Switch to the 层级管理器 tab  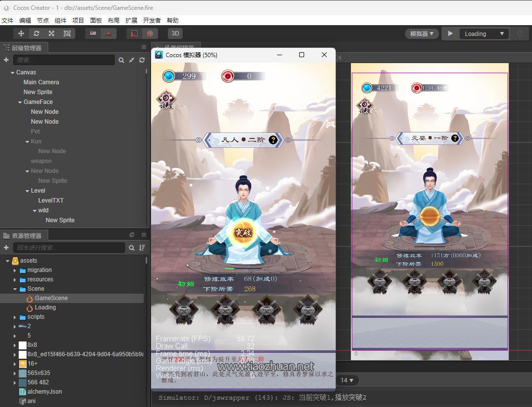click(24, 48)
